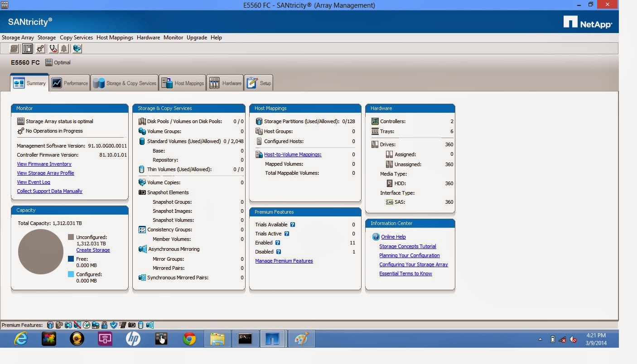Switch to the Hardware tab
The width and height of the screenshot is (637, 364).
(x=225, y=82)
